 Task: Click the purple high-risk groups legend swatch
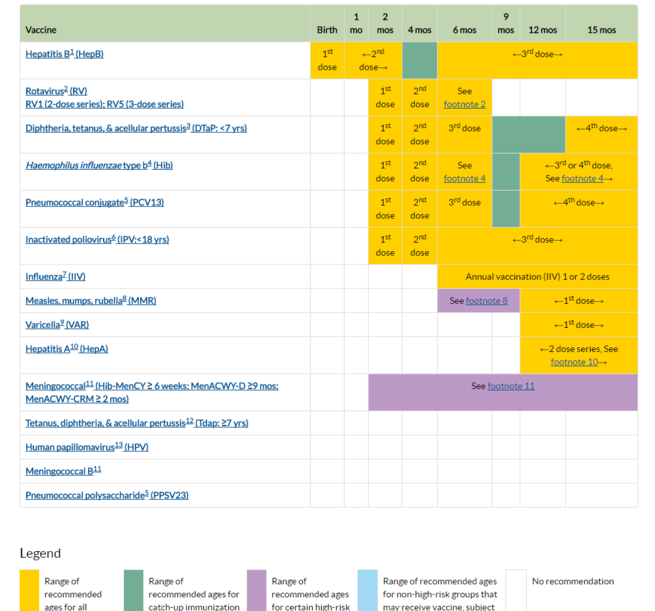256,590
